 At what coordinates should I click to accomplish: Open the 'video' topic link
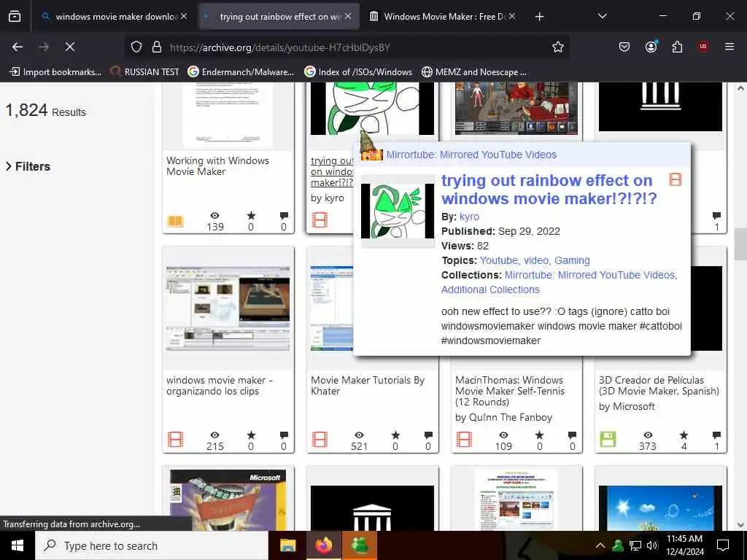pyautogui.click(x=536, y=260)
